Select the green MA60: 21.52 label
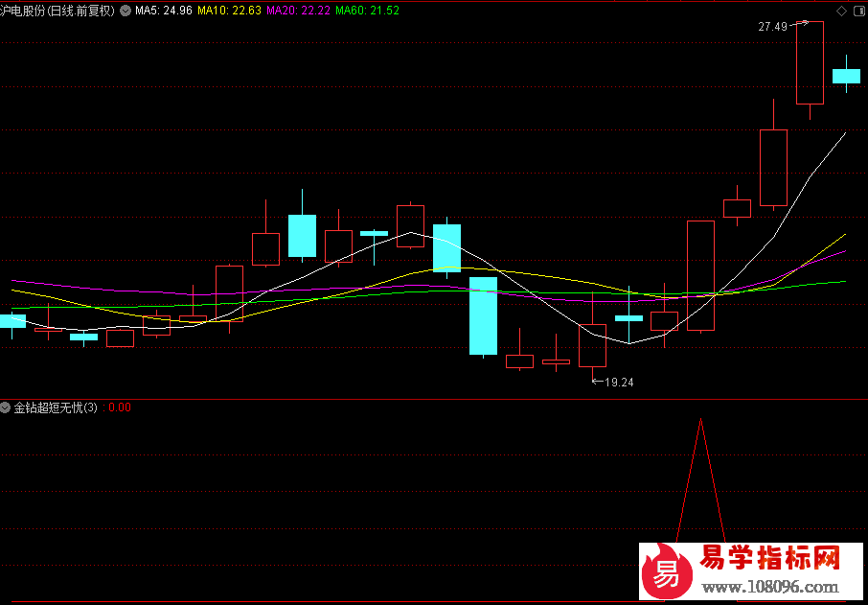 point(367,11)
